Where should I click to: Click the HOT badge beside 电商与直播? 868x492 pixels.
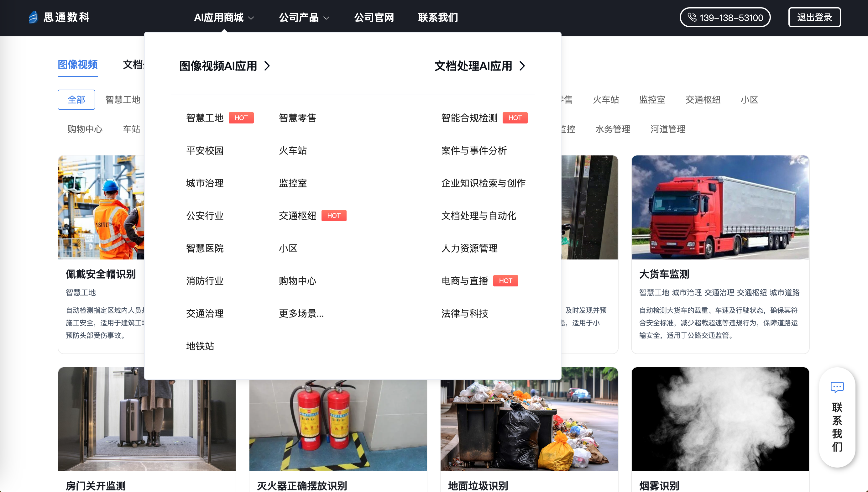pyautogui.click(x=505, y=281)
